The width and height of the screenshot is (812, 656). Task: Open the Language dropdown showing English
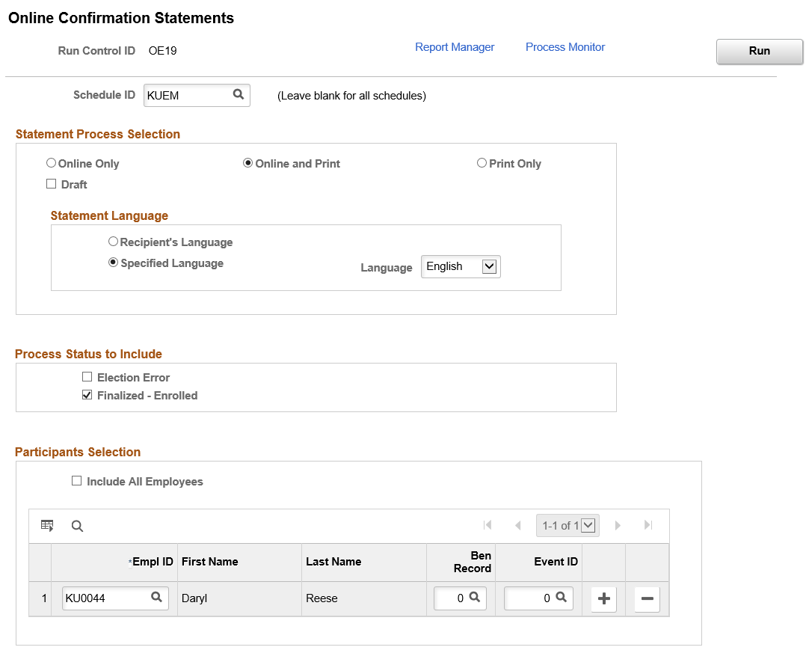point(461,266)
